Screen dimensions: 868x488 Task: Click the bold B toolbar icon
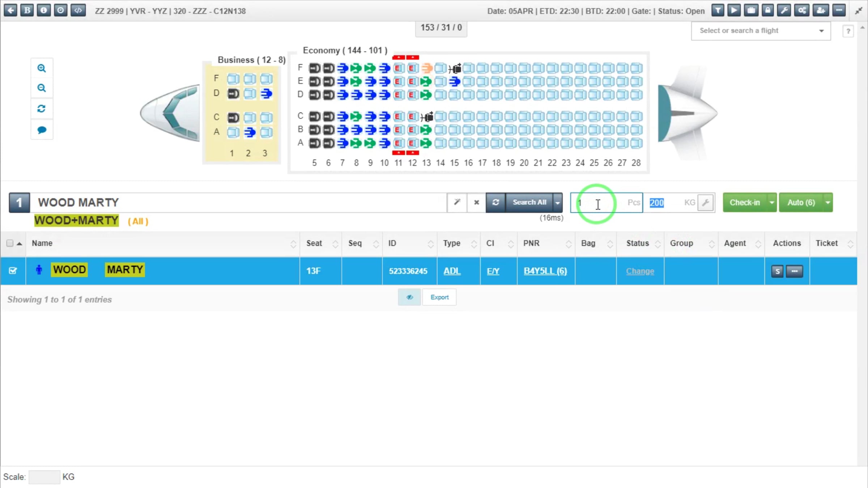coord(27,10)
